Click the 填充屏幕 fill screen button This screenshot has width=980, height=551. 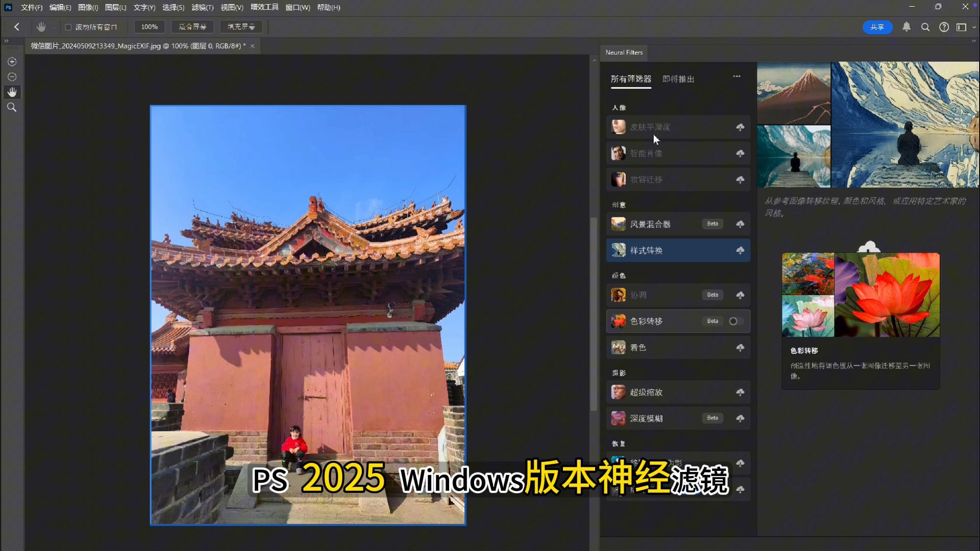[x=241, y=27]
